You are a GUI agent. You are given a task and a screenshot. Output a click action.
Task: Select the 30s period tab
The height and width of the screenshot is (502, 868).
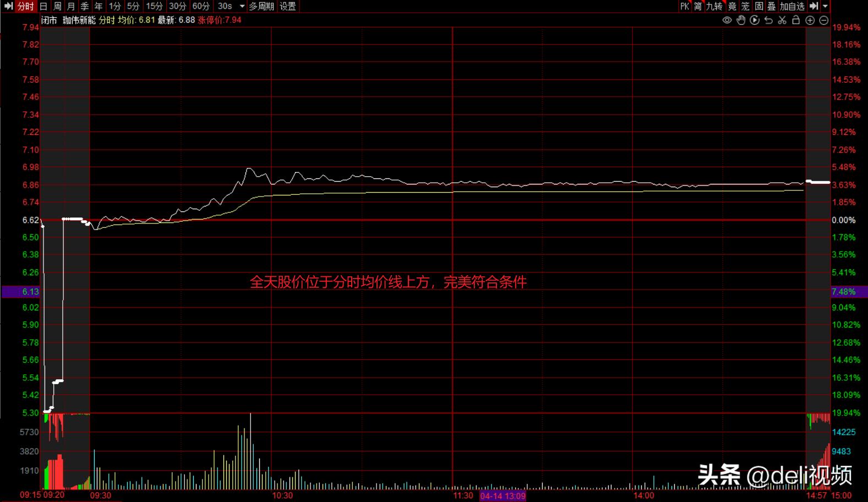225,6
